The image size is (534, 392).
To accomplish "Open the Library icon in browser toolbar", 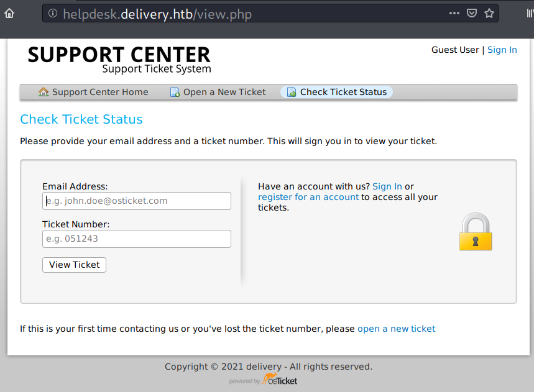I will (x=530, y=13).
